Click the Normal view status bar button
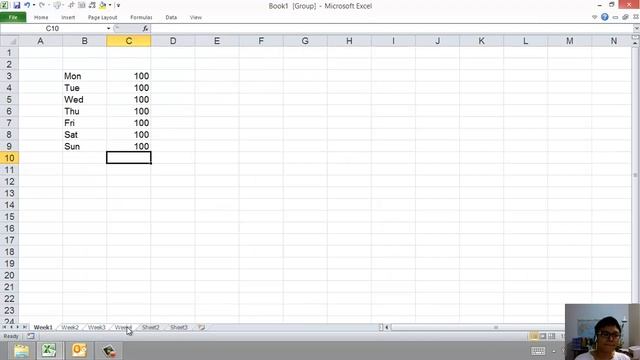 pyautogui.click(x=533, y=336)
